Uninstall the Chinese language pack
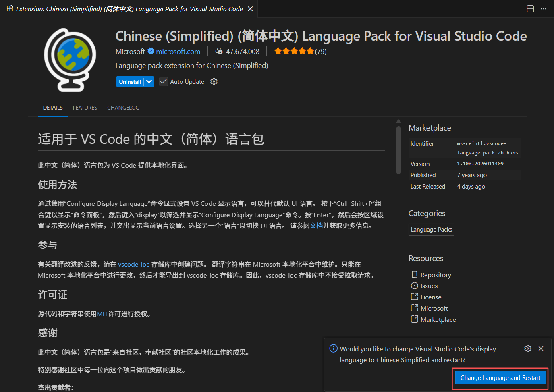 130,82
